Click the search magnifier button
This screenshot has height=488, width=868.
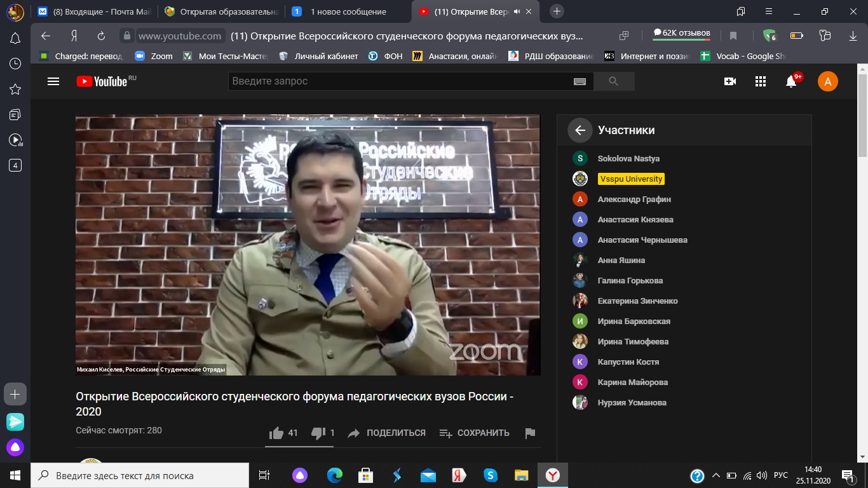[613, 81]
